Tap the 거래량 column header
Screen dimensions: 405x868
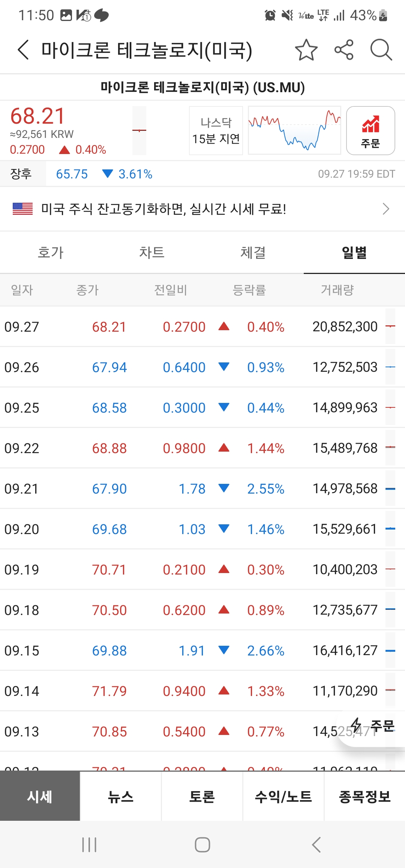(x=337, y=290)
